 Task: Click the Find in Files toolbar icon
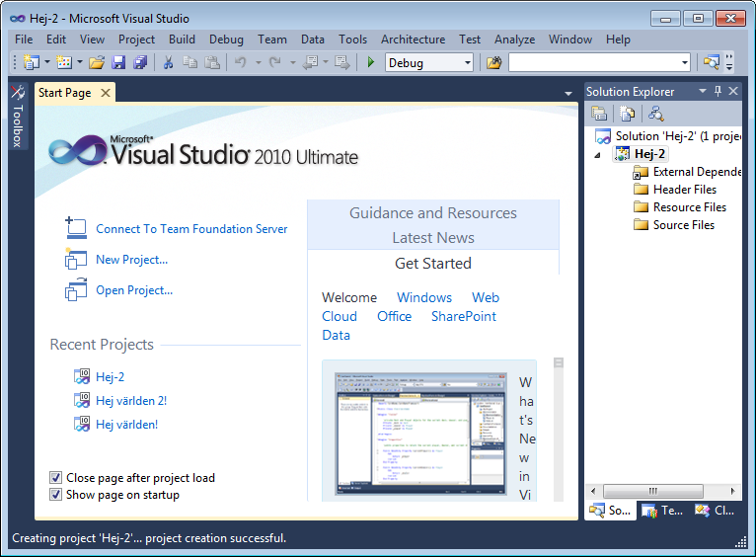point(494,62)
